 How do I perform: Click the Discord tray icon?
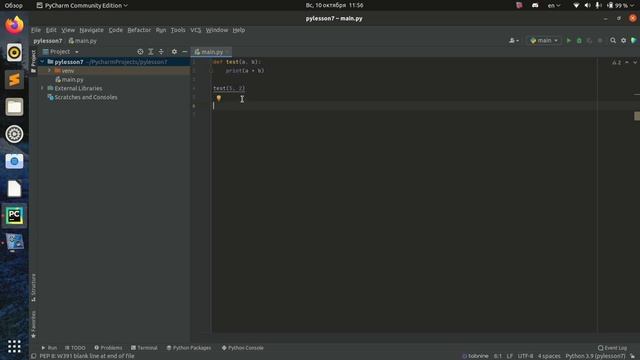click(535, 5)
